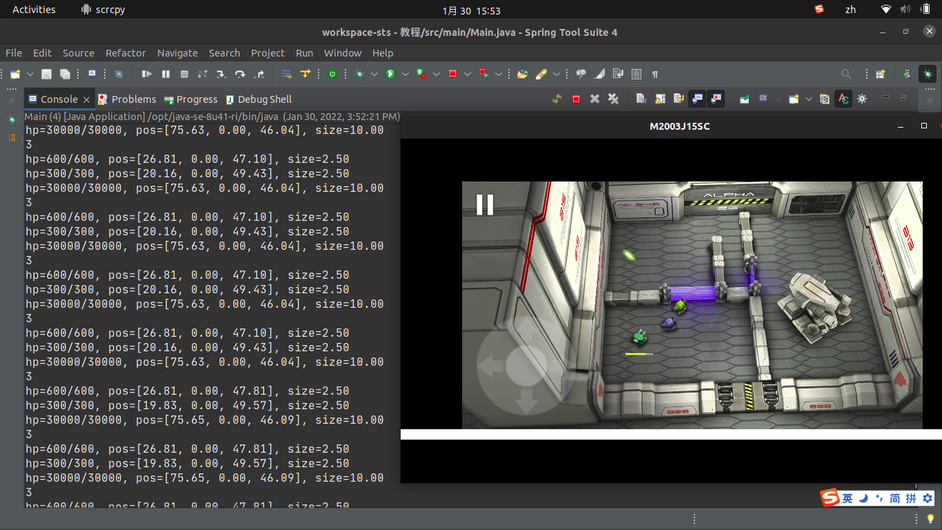942x530 pixels.
Task: Click the Suspend button in the toolbar
Action: pyautogui.click(x=166, y=74)
